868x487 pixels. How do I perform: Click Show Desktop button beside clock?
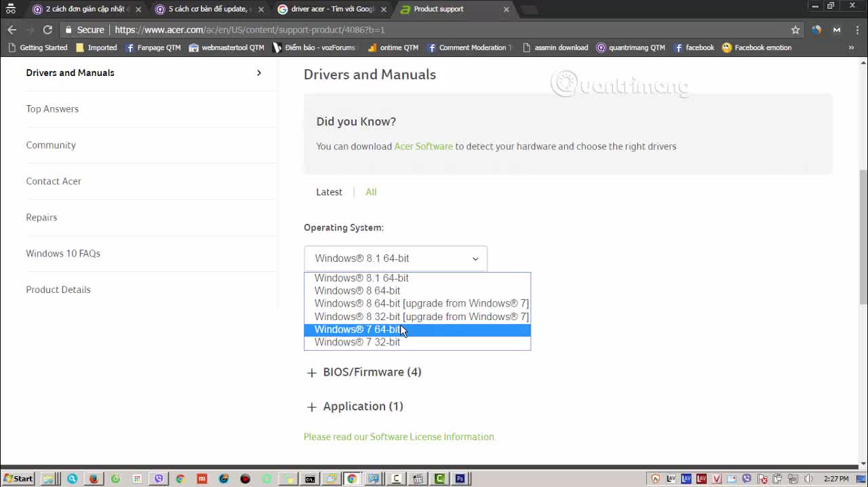coord(861,478)
